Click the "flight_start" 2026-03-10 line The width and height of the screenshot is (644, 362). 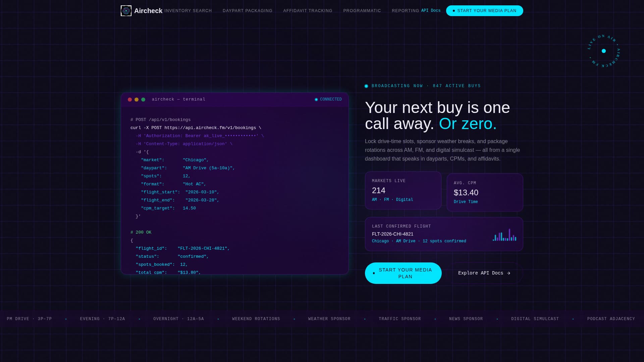tap(180, 192)
